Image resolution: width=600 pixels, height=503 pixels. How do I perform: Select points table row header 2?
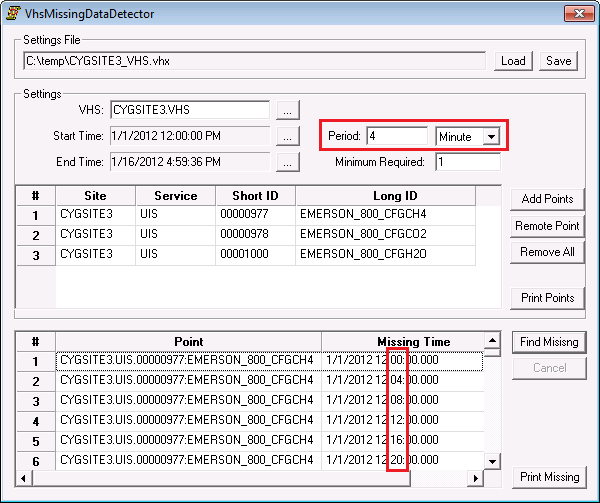pyautogui.click(x=36, y=235)
